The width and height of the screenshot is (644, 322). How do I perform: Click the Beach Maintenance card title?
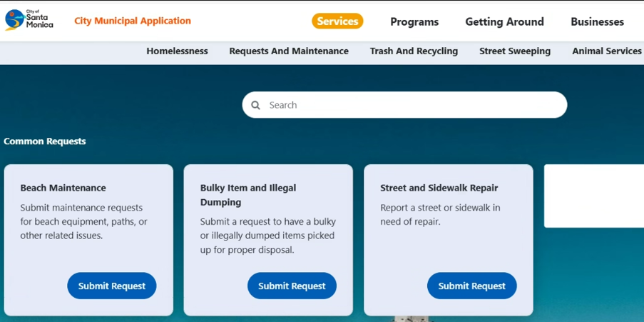(x=63, y=188)
